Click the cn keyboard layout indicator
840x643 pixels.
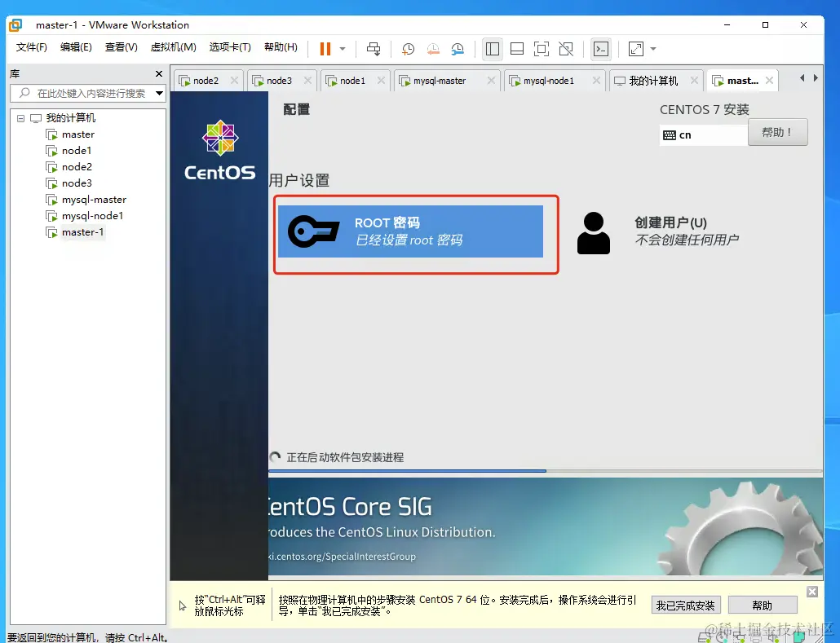(703, 135)
